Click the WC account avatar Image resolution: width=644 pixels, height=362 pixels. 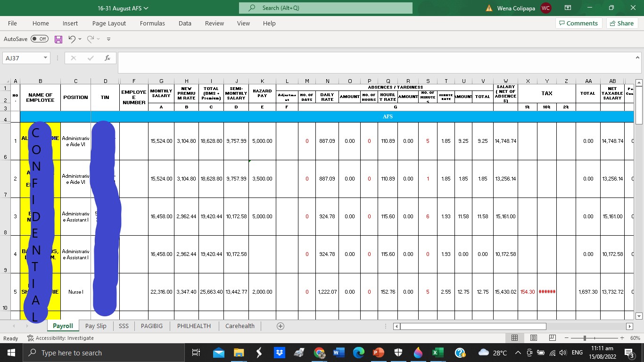pos(546,8)
